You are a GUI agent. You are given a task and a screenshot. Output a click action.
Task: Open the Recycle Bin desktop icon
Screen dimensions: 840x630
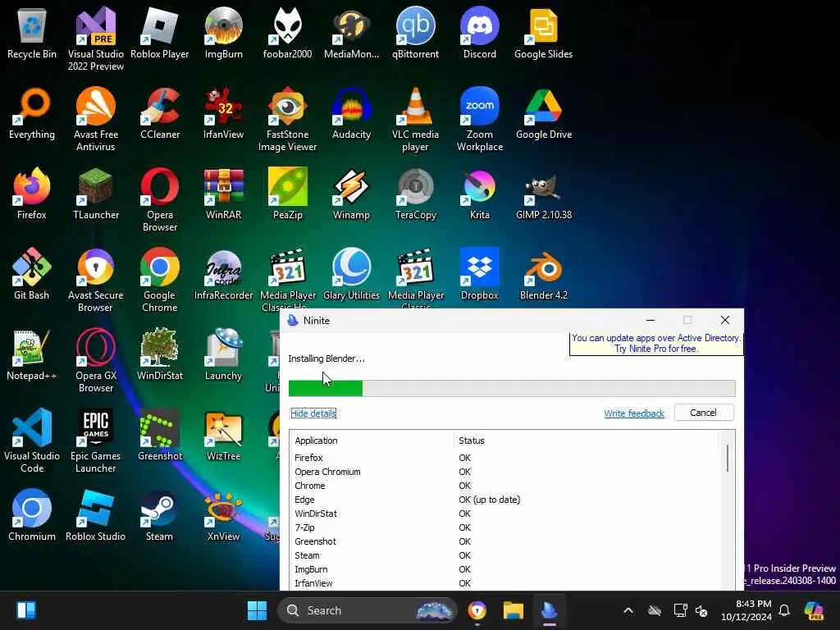click(x=32, y=33)
